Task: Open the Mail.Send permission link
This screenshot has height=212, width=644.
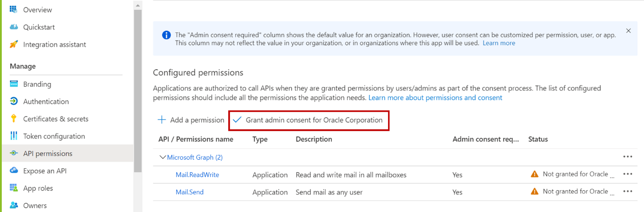Action: pyautogui.click(x=189, y=192)
